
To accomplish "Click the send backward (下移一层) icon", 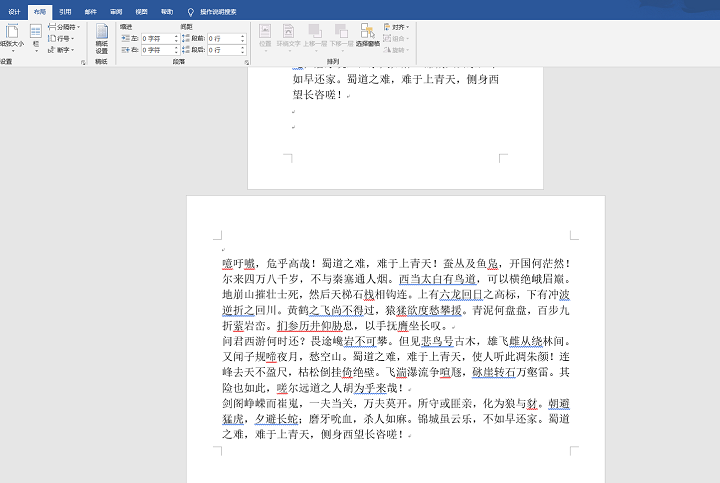I will tap(341, 35).
